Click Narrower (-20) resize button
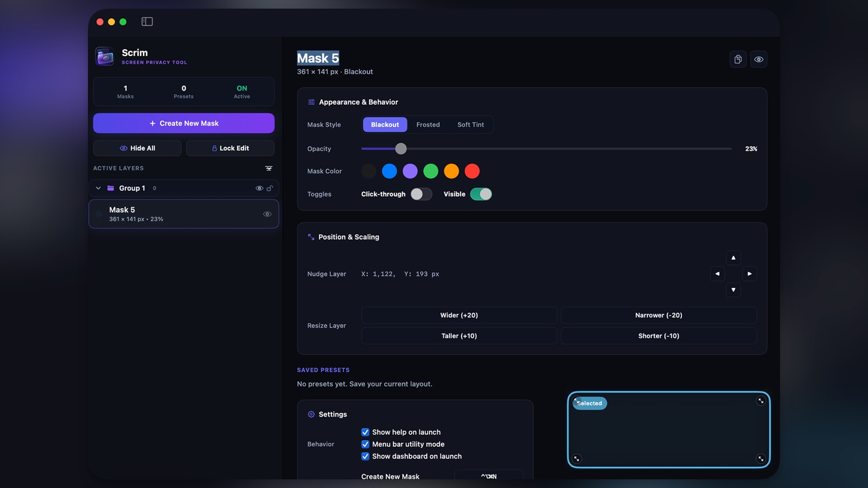The height and width of the screenshot is (488, 868). (x=659, y=316)
